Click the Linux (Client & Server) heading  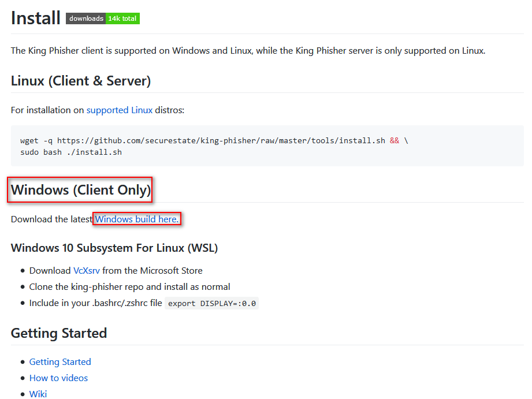pyautogui.click(x=81, y=81)
